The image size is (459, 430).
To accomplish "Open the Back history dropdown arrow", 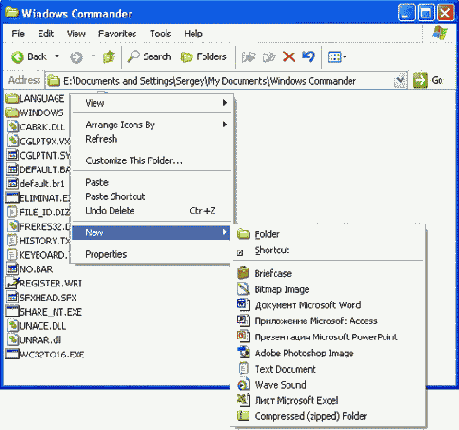I will pos(57,56).
